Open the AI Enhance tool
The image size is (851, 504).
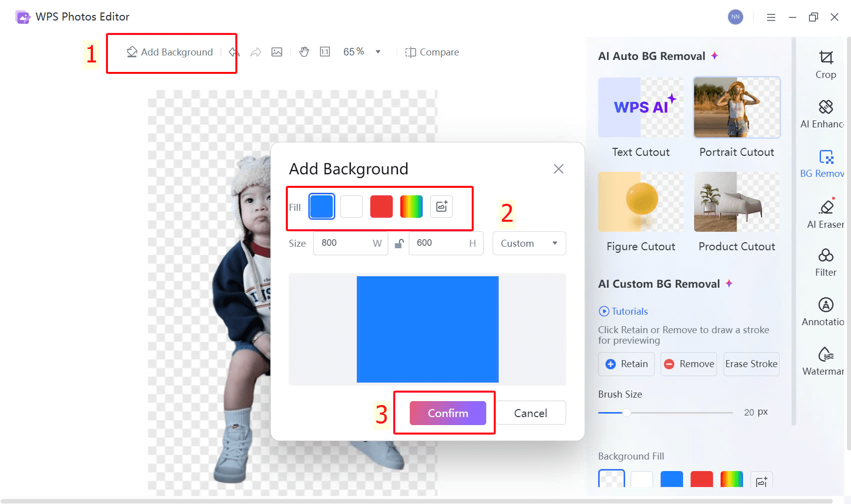824,114
